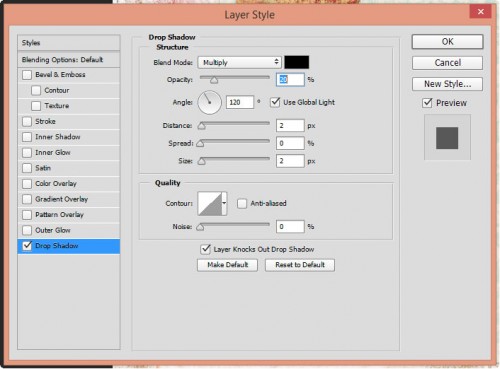Toggle Use Global Light checkbox
The height and width of the screenshot is (369, 500).
(275, 102)
